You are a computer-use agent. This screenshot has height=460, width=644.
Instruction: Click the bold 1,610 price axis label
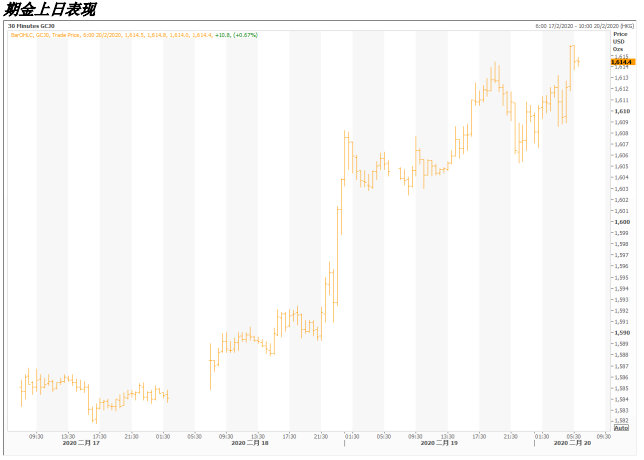(622, 111)
